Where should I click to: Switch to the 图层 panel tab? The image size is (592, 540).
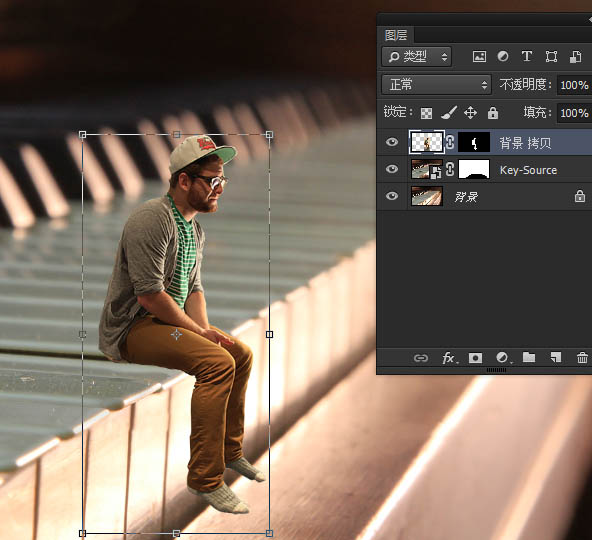point(396,35)
